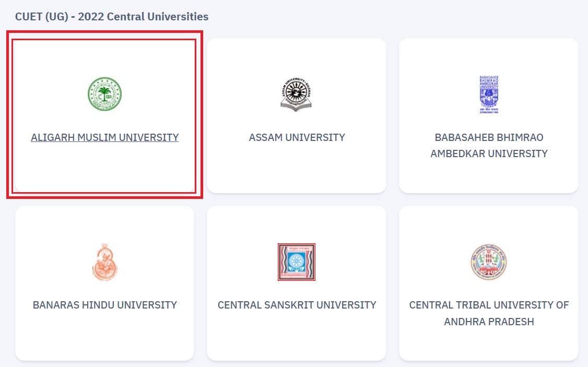Select the BABASAHEB BHIMRAO AMBEDKAR UNIVERSITY name
Viewport: 588px width, 367px height.
coord(489,146)
